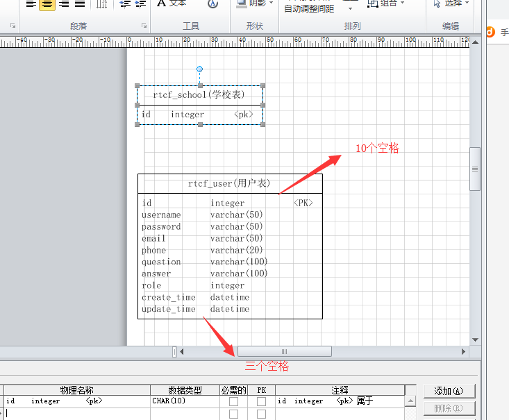
Task: Click the canvas vertical scroll down arrow
Action: coord(475,340)
